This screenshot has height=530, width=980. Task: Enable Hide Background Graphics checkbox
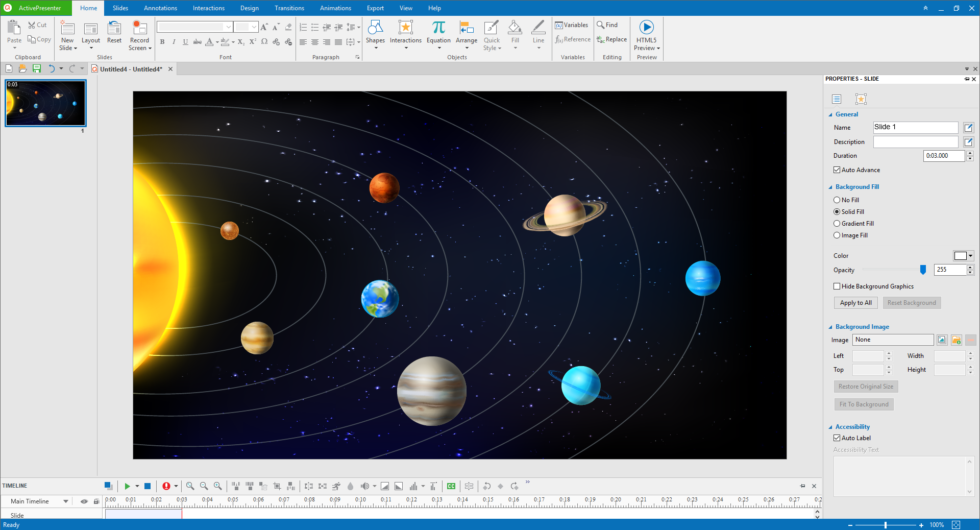tap(837, 286)
